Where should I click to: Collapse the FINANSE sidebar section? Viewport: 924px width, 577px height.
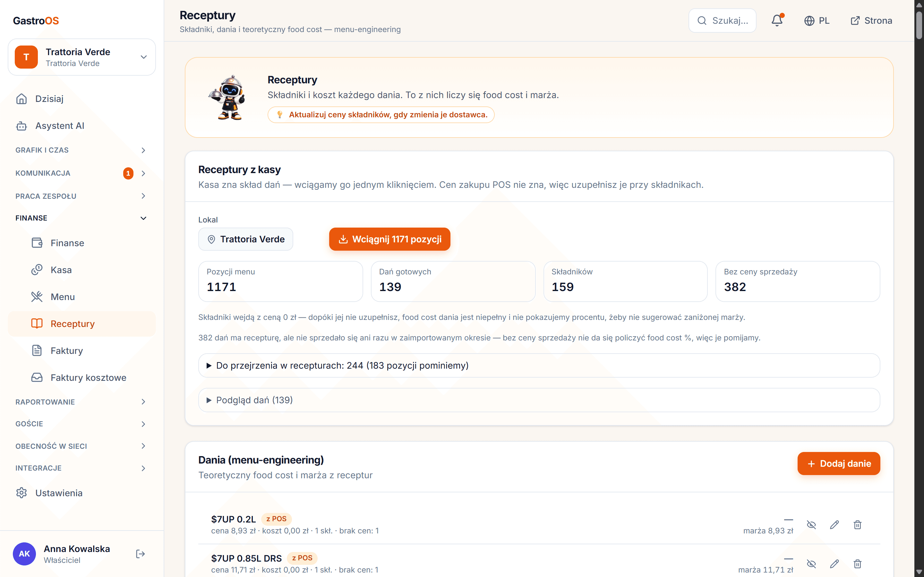pyautogui.click(x=82, y=218)
